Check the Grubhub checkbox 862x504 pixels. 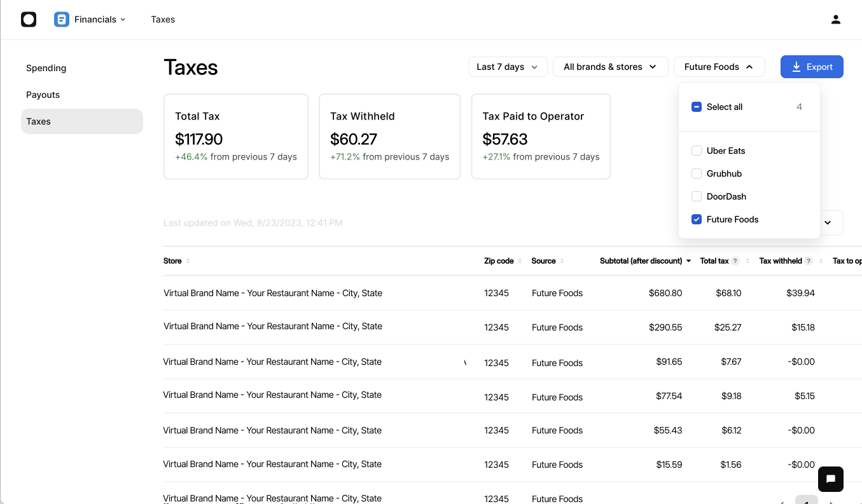tap(697, 174)
